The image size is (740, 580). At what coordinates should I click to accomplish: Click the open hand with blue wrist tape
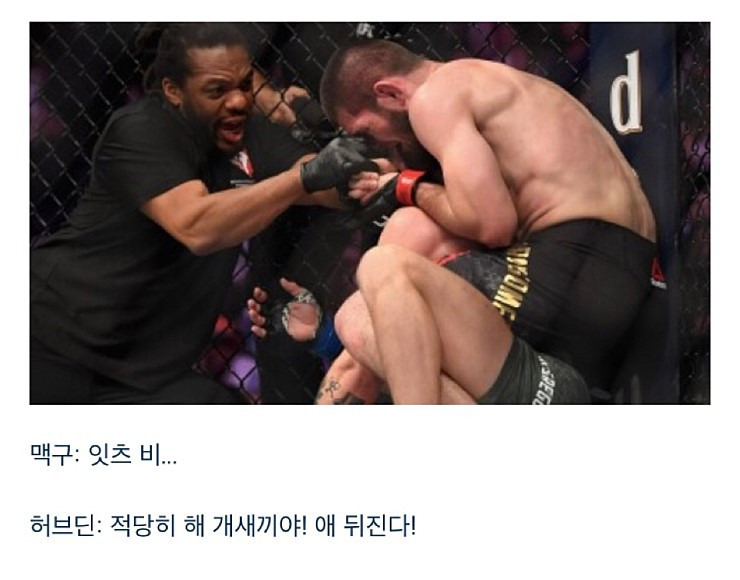pos(288,312)
